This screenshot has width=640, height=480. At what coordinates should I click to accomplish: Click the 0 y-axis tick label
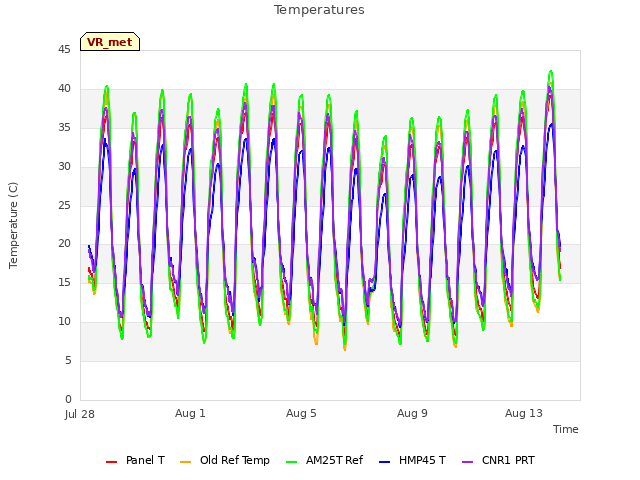[x=68, y=399]
